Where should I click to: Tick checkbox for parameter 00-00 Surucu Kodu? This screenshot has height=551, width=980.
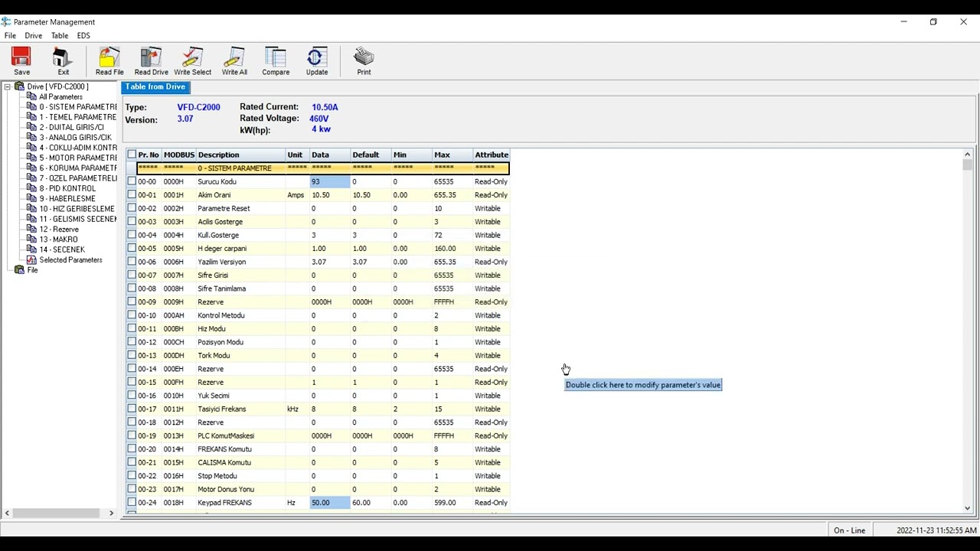coord(132,181)
